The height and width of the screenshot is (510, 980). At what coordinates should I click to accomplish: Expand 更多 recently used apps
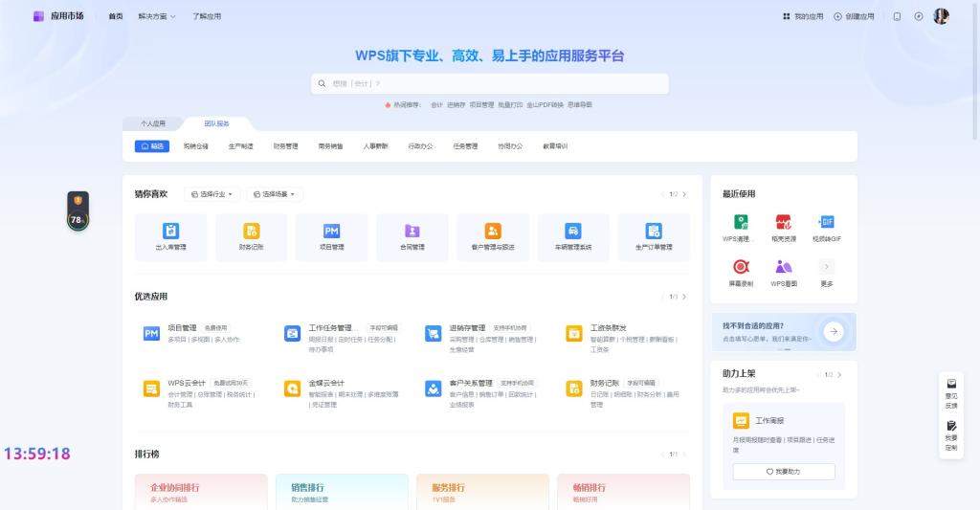[826, 273]
